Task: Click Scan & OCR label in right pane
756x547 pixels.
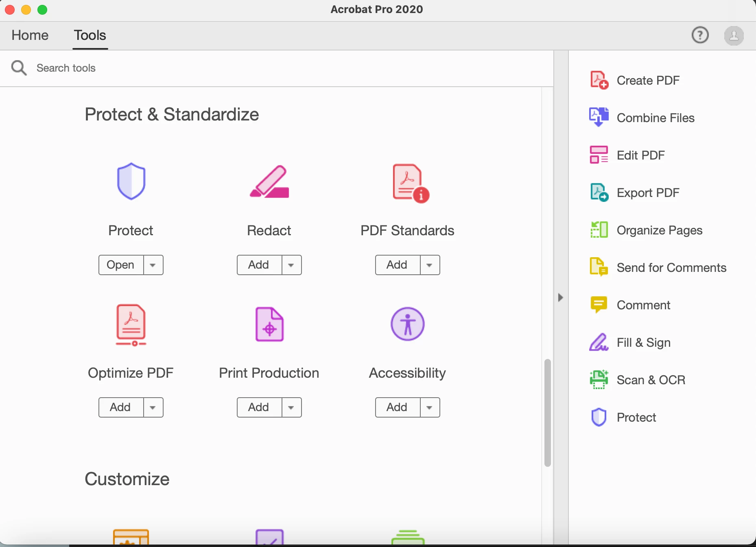Action: coord(651,380)
